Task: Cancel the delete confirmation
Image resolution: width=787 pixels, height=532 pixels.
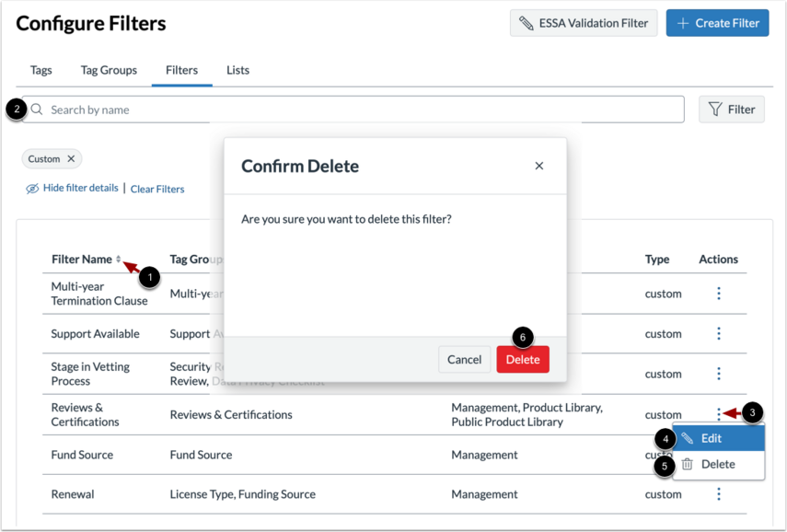Action: coord(464,359)
